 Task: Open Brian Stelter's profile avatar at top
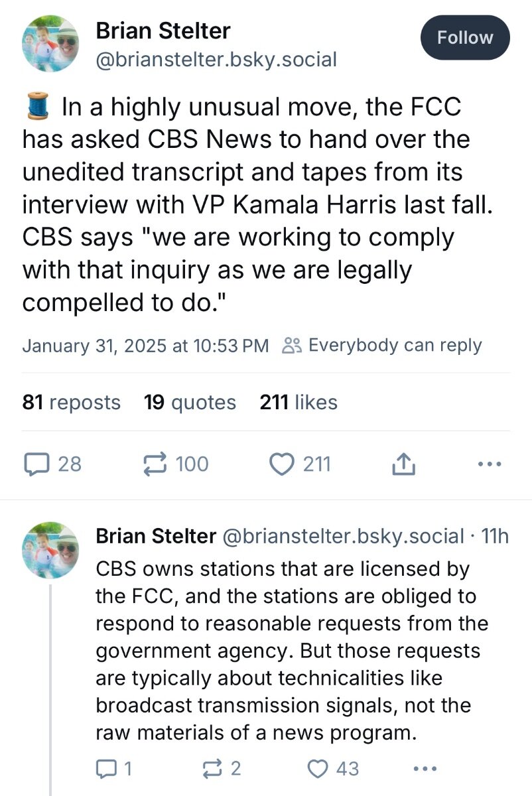[51, 42]
